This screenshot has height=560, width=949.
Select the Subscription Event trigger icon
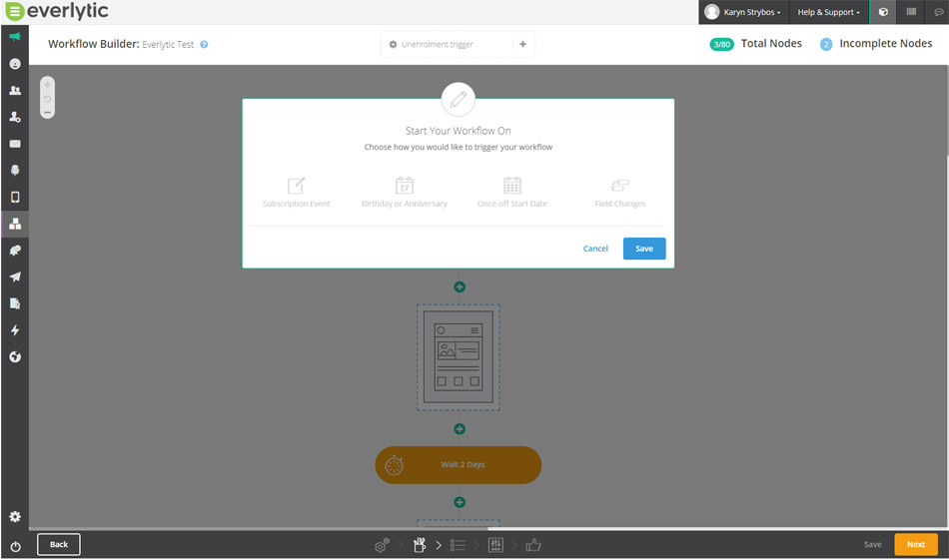[296, 186]
